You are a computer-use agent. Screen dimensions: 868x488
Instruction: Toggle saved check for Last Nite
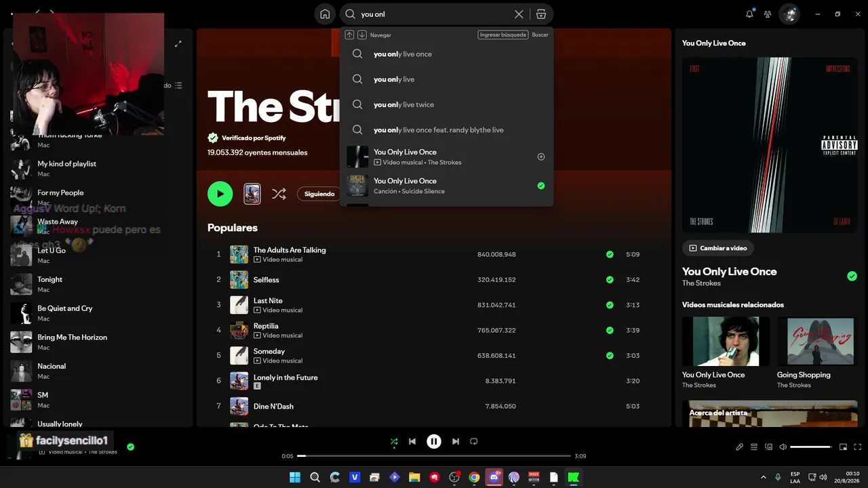(610, 305)
